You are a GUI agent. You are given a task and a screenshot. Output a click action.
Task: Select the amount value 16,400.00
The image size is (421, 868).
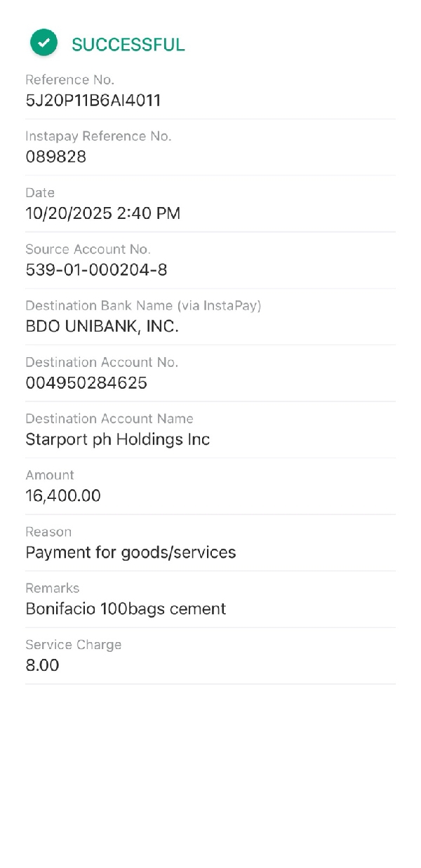coord(63,496)
